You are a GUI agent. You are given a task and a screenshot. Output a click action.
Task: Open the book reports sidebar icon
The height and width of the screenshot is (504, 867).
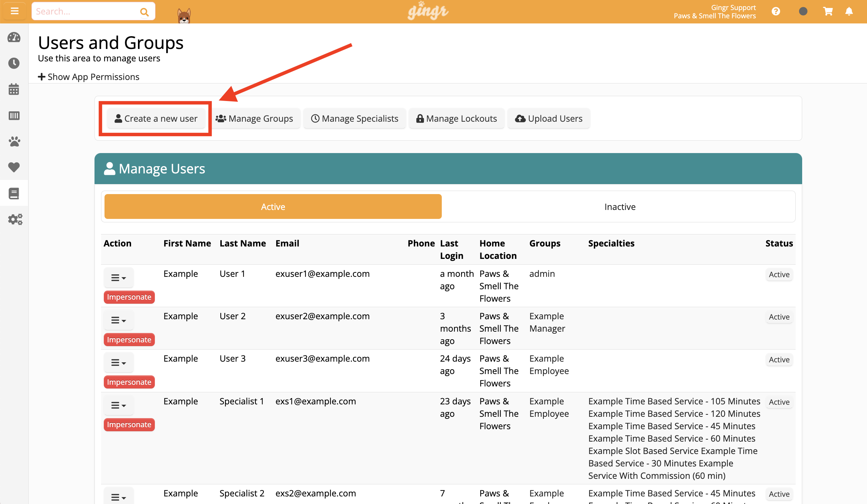pos(14,193)
